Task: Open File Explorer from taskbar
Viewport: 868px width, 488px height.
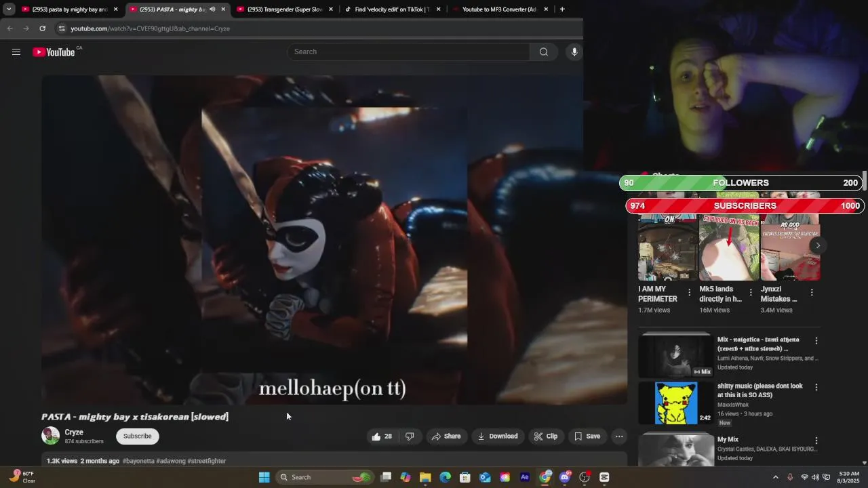Action: pos(425,477)
